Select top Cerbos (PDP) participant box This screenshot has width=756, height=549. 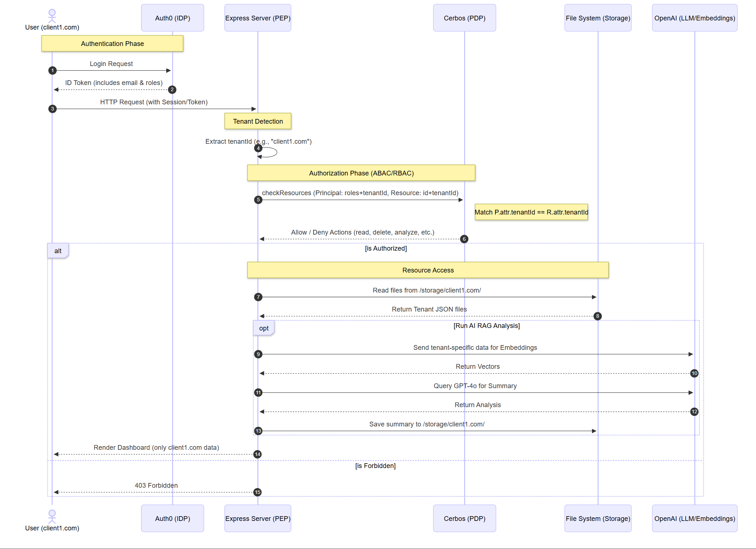pyautogui.click(x=464, y=18)
